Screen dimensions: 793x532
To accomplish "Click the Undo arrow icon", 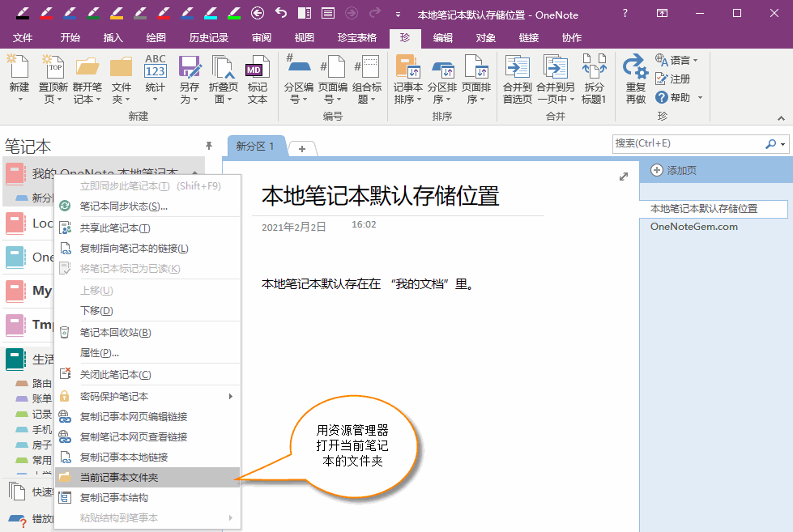I will [x=281, y=13].
